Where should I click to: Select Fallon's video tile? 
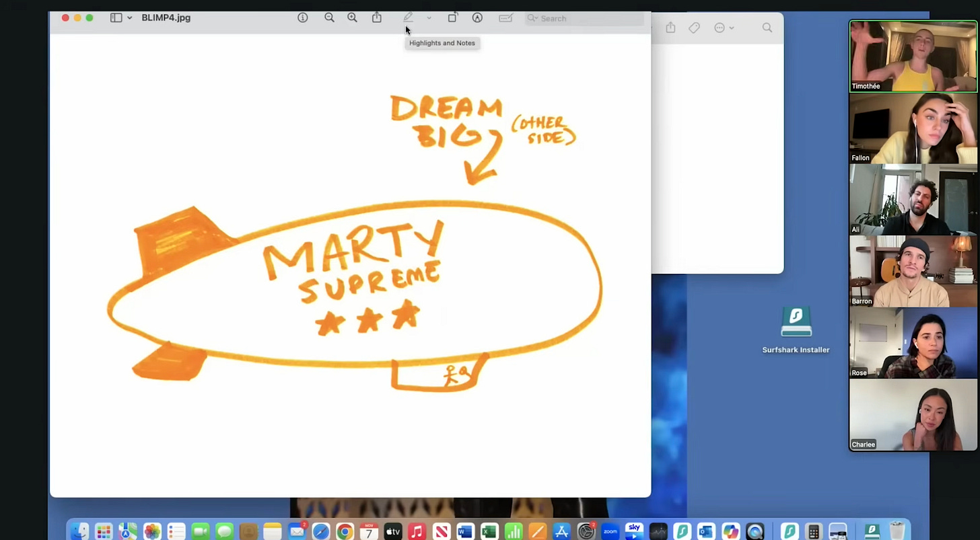point(913,128)
